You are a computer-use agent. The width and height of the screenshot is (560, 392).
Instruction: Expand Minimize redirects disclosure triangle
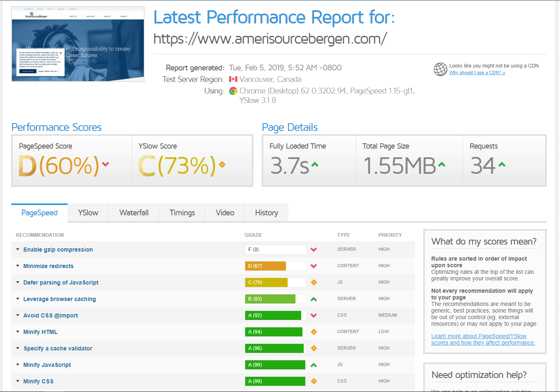(x=18, y=266)
